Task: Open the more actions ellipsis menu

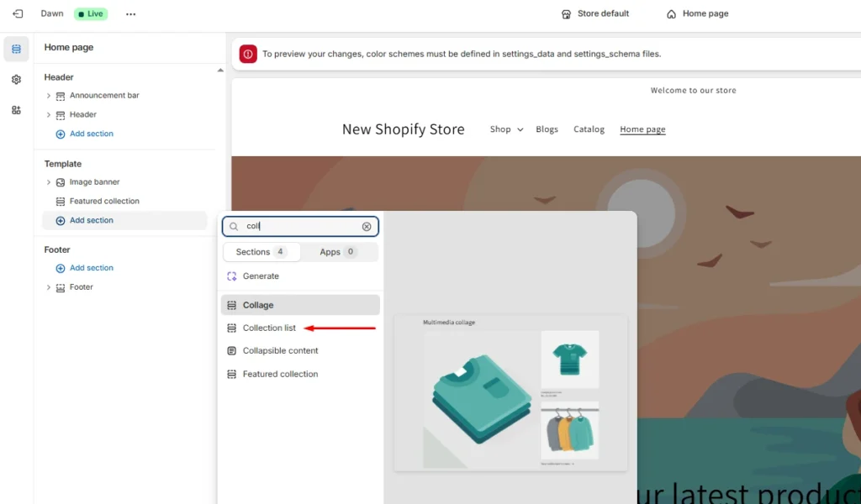Action: 130,13
